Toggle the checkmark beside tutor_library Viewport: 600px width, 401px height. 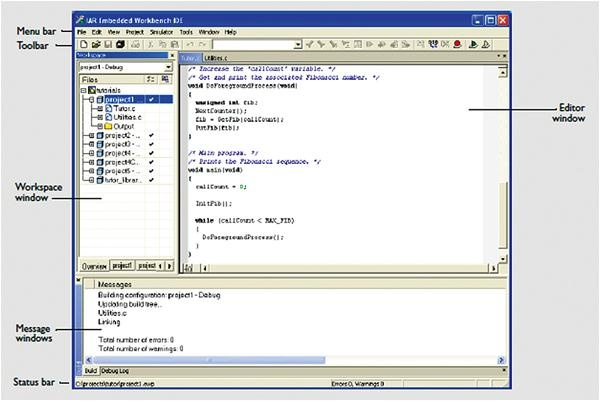pyautogui.click(x=151, y=181)
